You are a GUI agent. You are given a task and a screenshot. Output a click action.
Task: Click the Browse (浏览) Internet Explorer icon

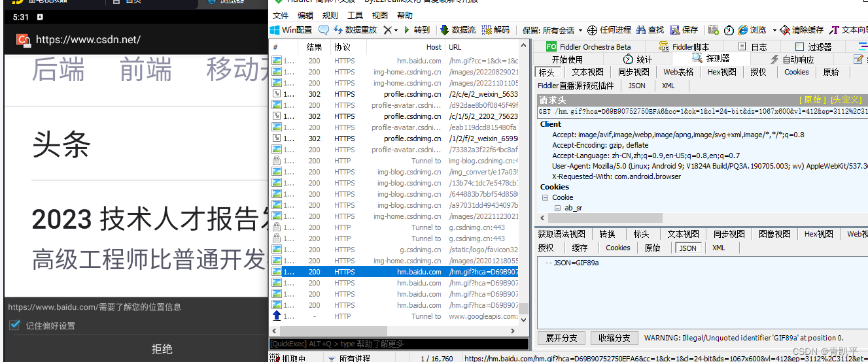[x=743, y=30]
